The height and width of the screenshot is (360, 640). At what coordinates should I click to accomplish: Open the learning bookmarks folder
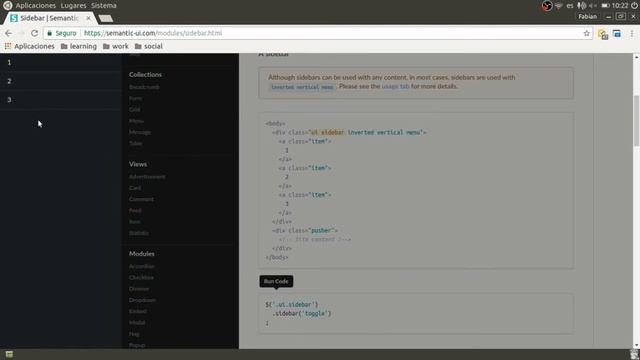click(79, 46)
